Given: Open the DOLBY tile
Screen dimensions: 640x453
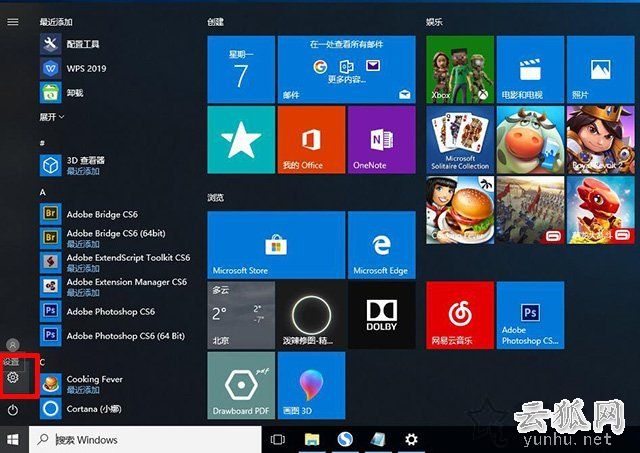Looking at the screenshot, I should pos(382,315).
